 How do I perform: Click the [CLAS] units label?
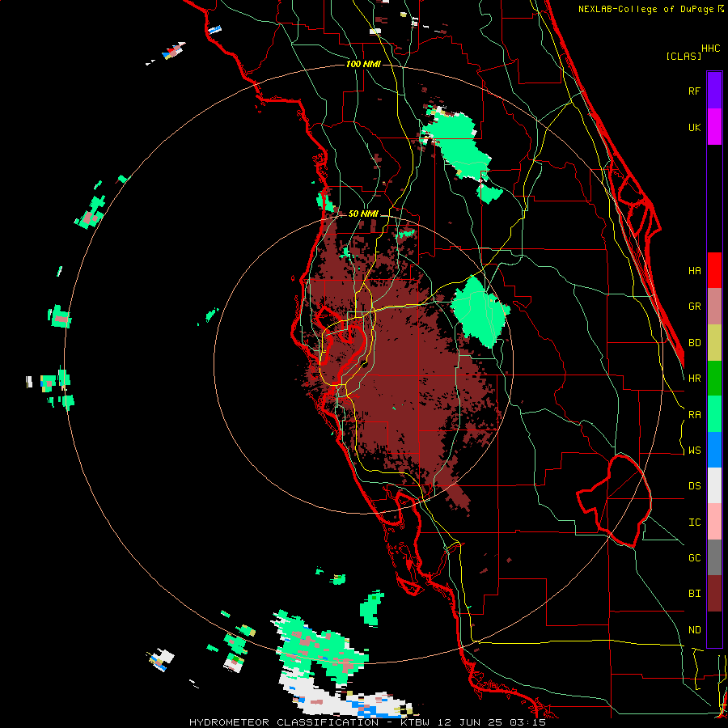coord(684,56)
